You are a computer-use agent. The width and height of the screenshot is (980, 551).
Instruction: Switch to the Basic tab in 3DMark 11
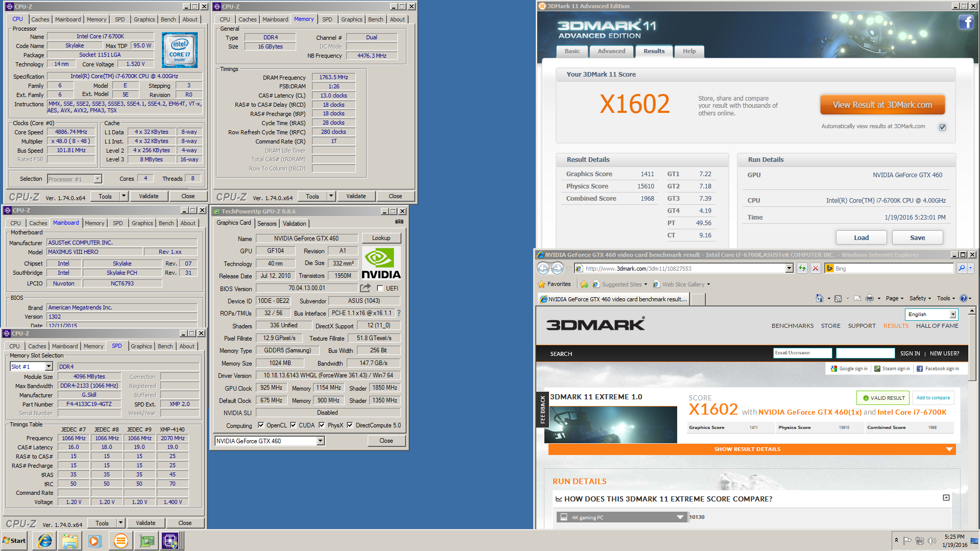tap(572, 51)
